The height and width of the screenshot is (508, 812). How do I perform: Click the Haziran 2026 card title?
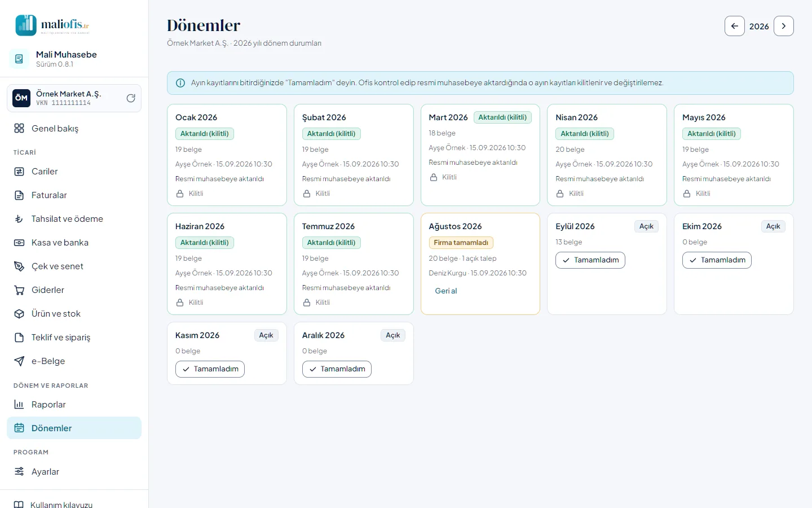(x=200, y=226)
